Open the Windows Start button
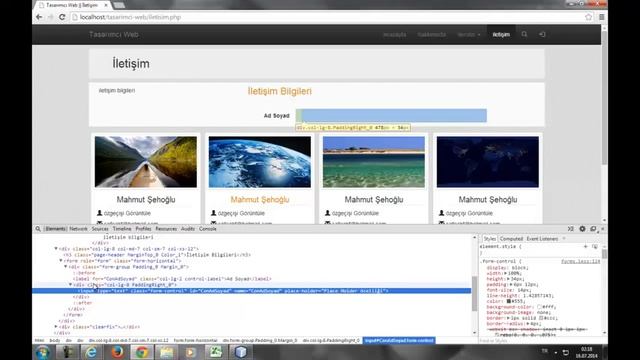640x360 pixels. [43, 352]
